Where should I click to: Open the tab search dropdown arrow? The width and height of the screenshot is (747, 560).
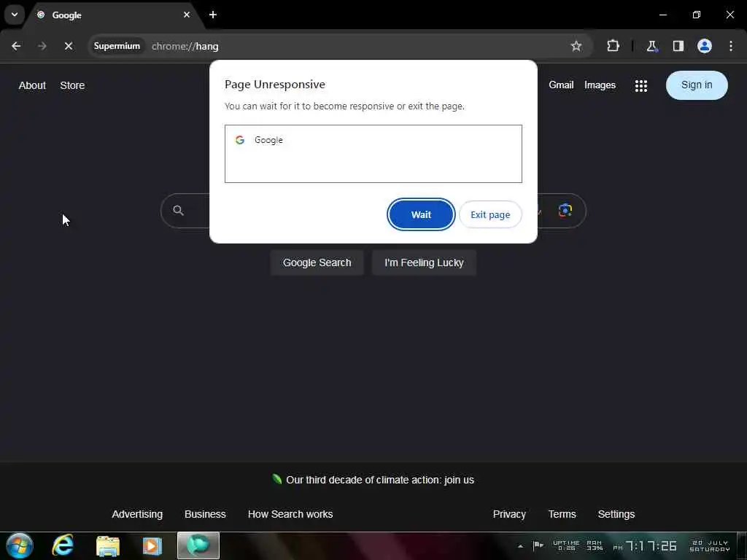[x=15, y=15]
